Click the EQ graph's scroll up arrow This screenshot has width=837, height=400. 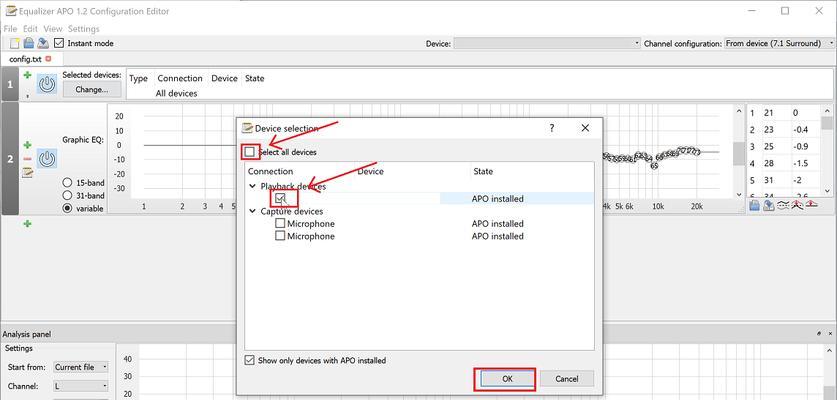pos(739,111)
